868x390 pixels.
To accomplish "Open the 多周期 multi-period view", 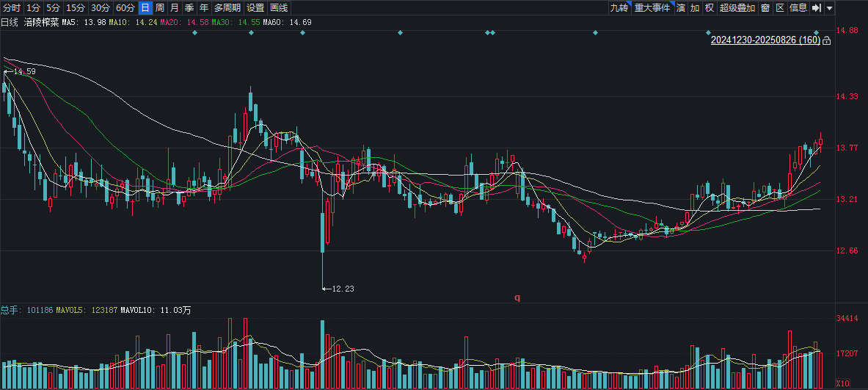I will pyautogui.click(x=227, y=8).
